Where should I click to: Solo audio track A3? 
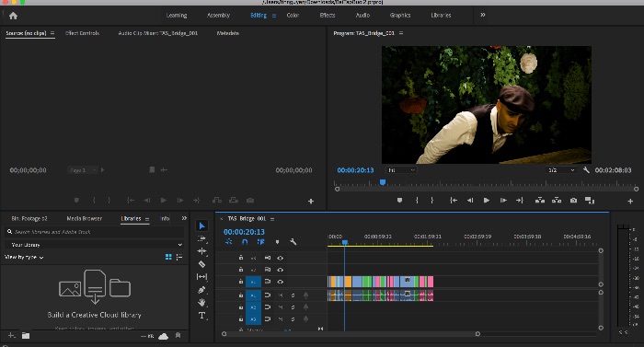point(293,319)
